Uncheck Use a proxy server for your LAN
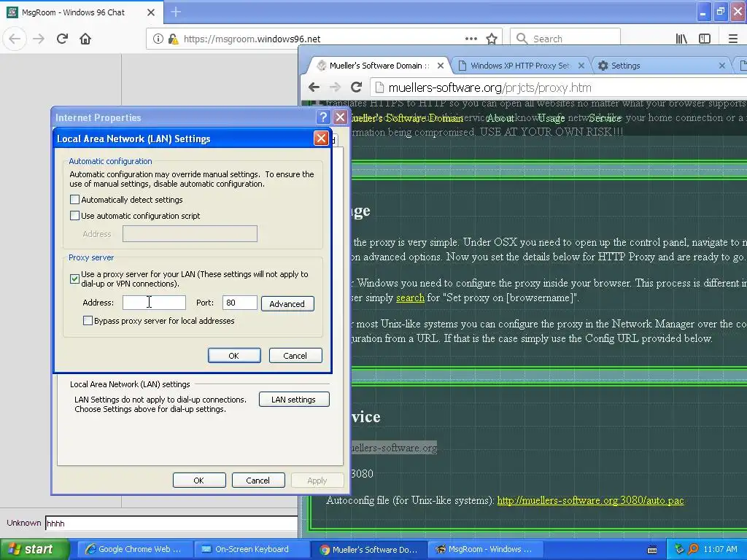This screenshot has height=560, width=747. tap(75, 279)
